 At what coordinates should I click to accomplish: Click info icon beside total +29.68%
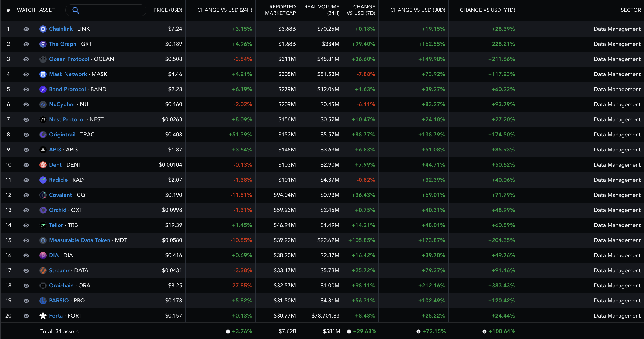coord(349,332)
